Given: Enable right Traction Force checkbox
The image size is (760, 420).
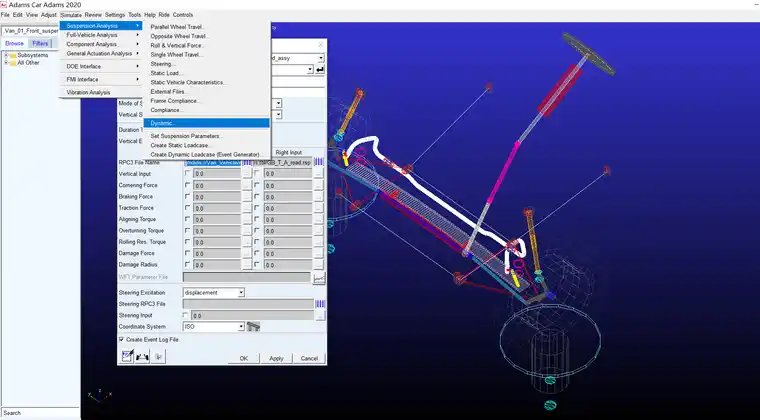Looking at the screenshot, I should pos(257,207).
